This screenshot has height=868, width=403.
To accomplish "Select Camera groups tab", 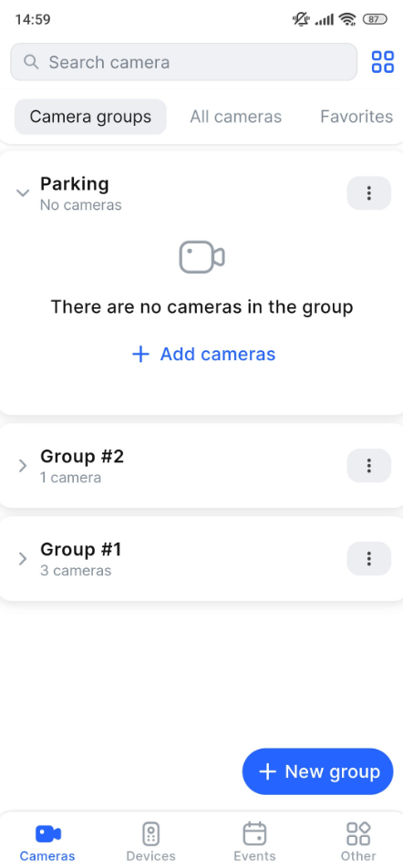I will pyautogui.click(x=90, y=117).
